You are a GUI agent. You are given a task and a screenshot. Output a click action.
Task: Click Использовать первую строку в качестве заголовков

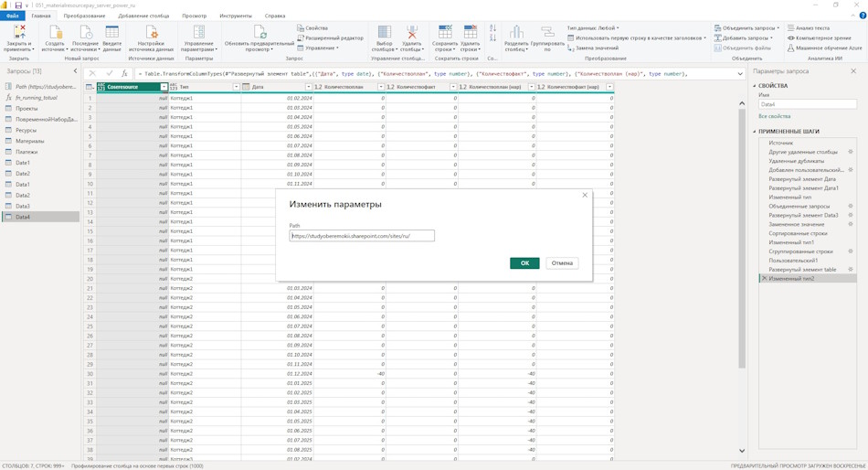(637, 37)
